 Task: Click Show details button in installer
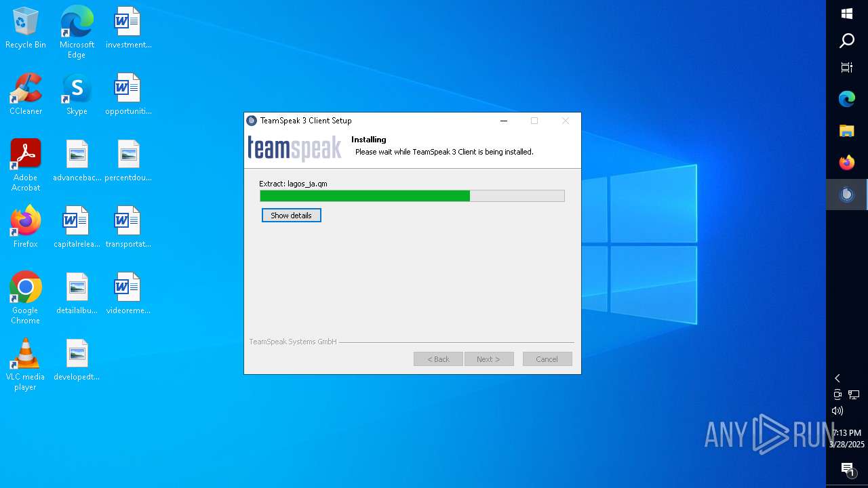292,216
